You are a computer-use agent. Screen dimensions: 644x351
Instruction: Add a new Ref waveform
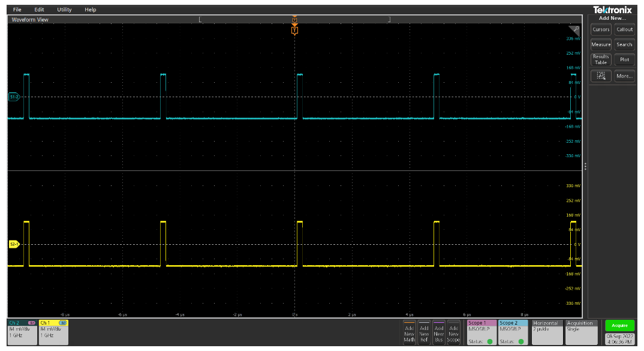424,333
